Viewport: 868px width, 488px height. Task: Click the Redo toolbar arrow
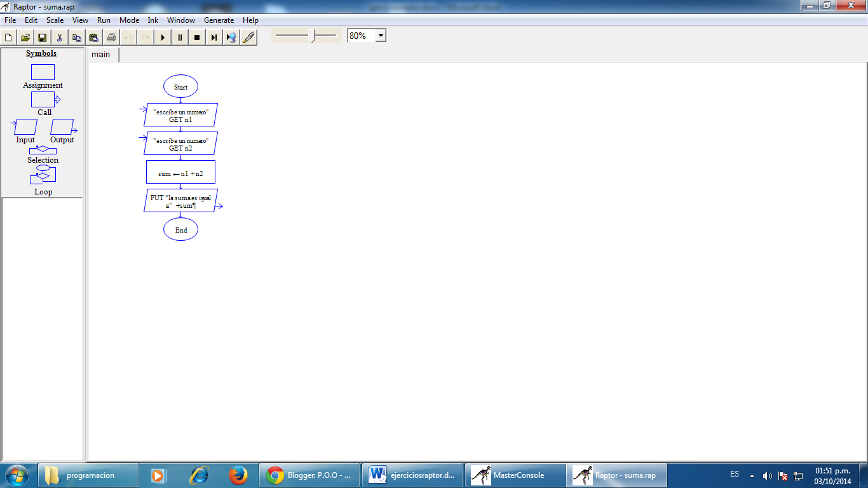pos(146,37)
